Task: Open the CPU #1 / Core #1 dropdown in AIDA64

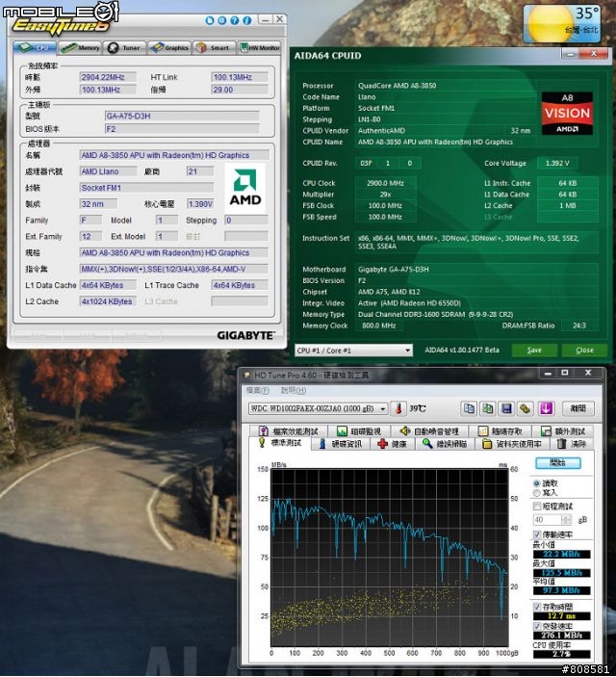Action: [x=353, y=351]
